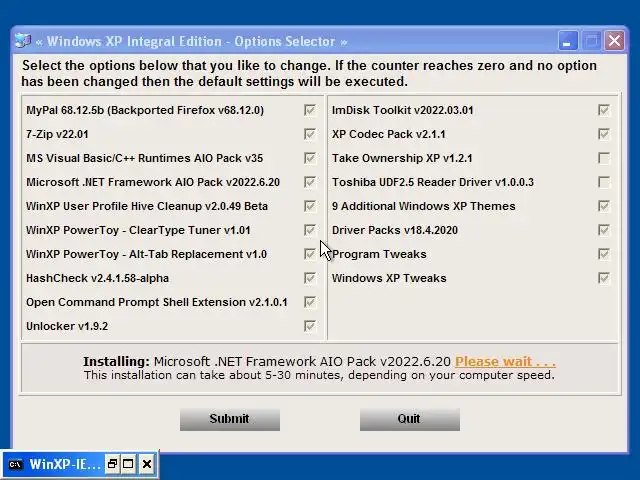Click the Unlocker v1.9.2 label

(67, 326)
